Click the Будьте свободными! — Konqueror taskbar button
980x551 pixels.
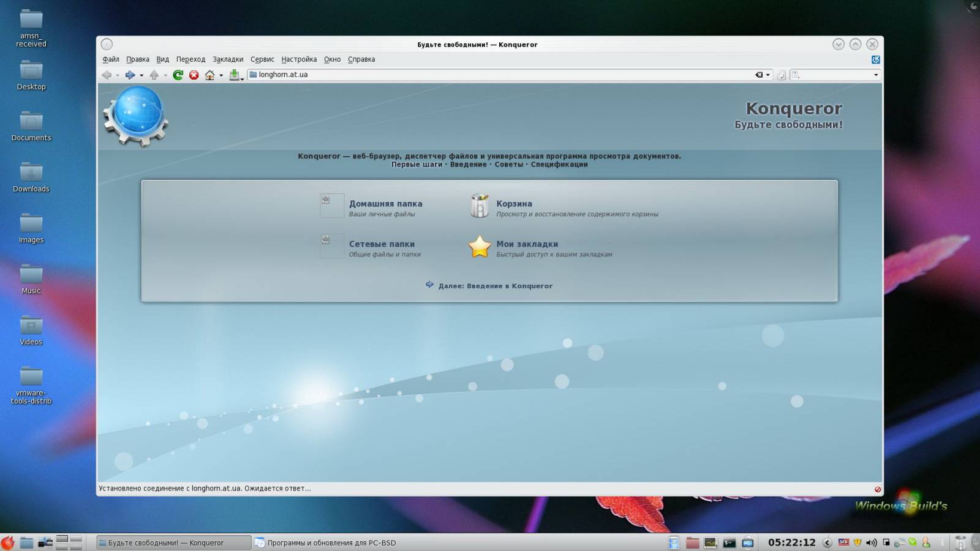pos(174,542)
